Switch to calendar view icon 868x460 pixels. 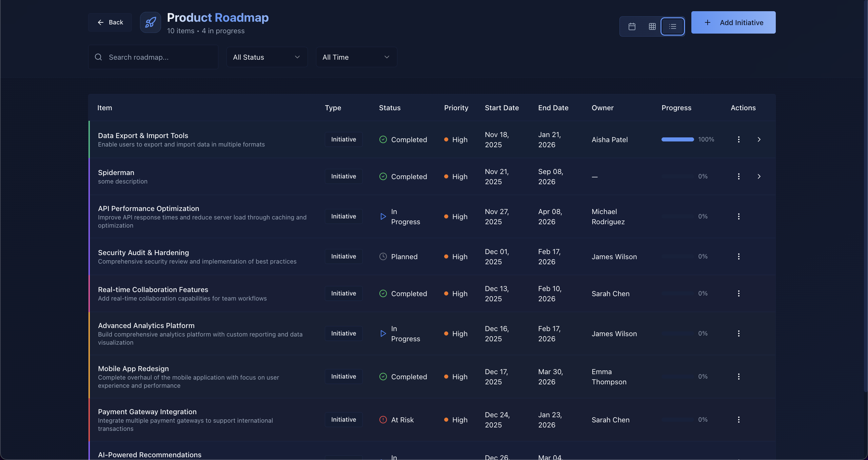click(632, 26)
